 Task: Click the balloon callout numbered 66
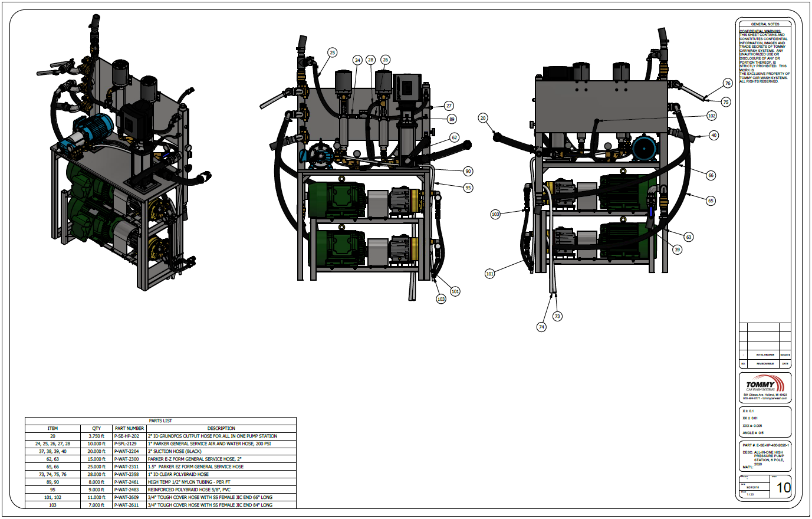coord(711,175)
